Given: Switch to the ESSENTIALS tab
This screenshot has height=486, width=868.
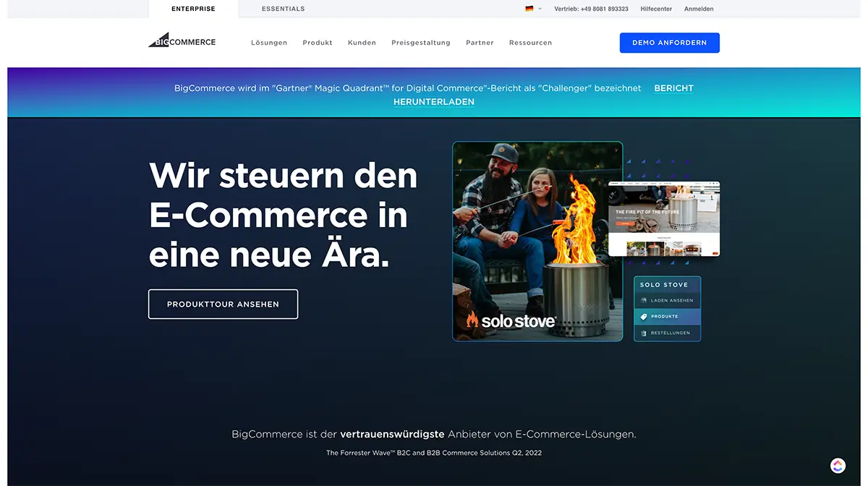Looking at the screenshot, I should click(283, 9).
